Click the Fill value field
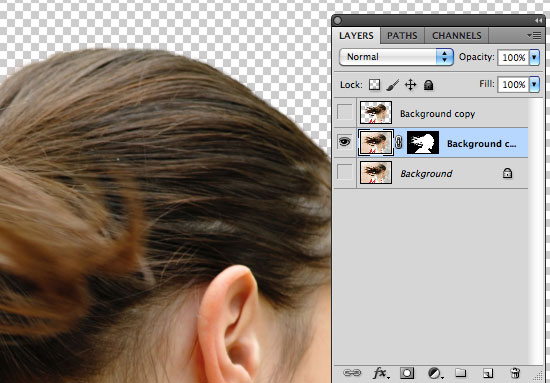The image size is (550, 383). (513, 84)
